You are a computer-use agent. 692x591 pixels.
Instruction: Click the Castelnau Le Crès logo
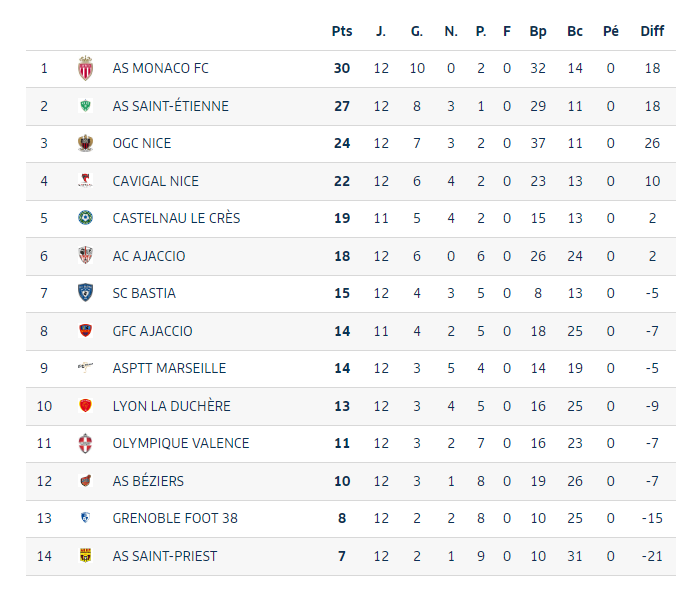[x=85, y=218]
